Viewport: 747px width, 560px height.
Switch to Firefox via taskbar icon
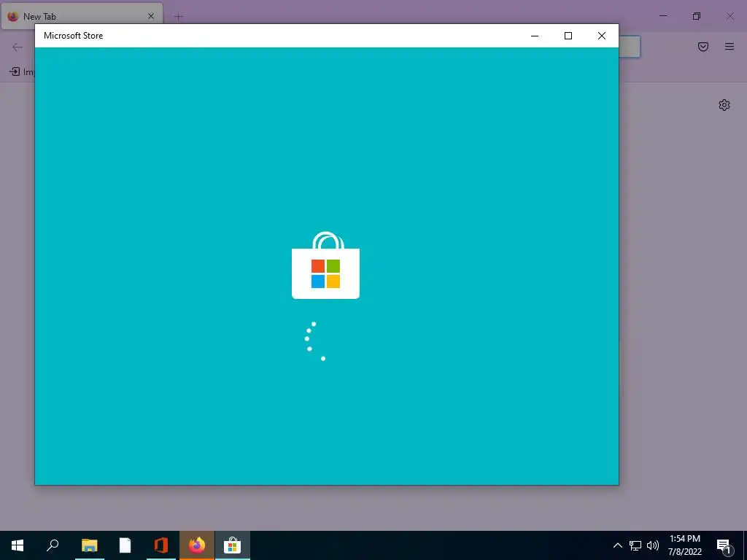[197, 545]
